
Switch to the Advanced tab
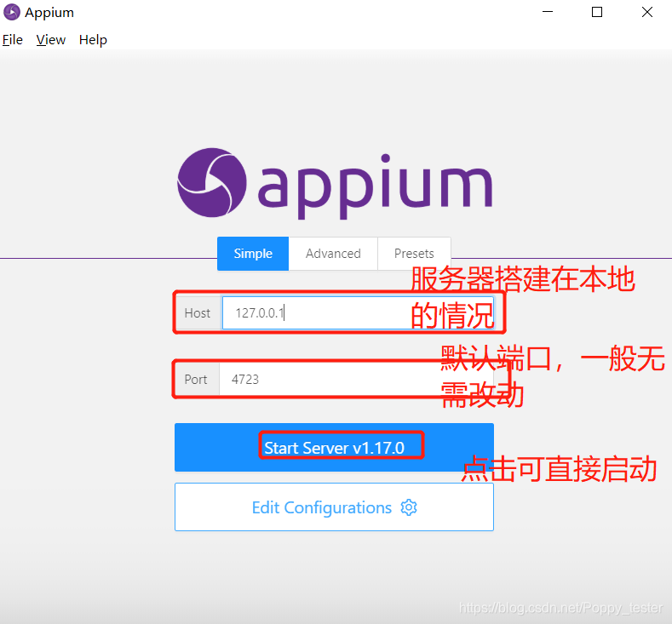point(333,254)
